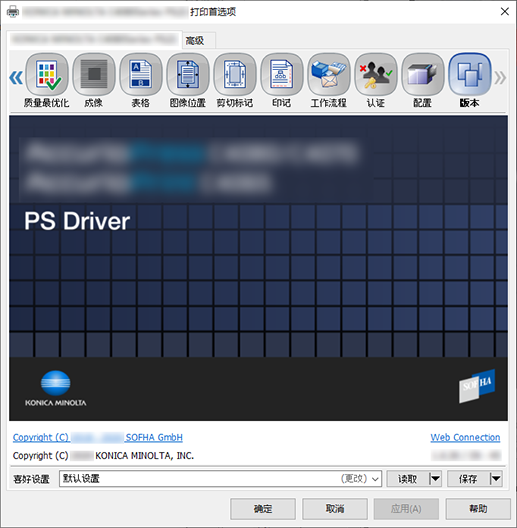Viewport: 517px width, 528px height.
Task: Click the printer icon in title bar
Action: 13,12
